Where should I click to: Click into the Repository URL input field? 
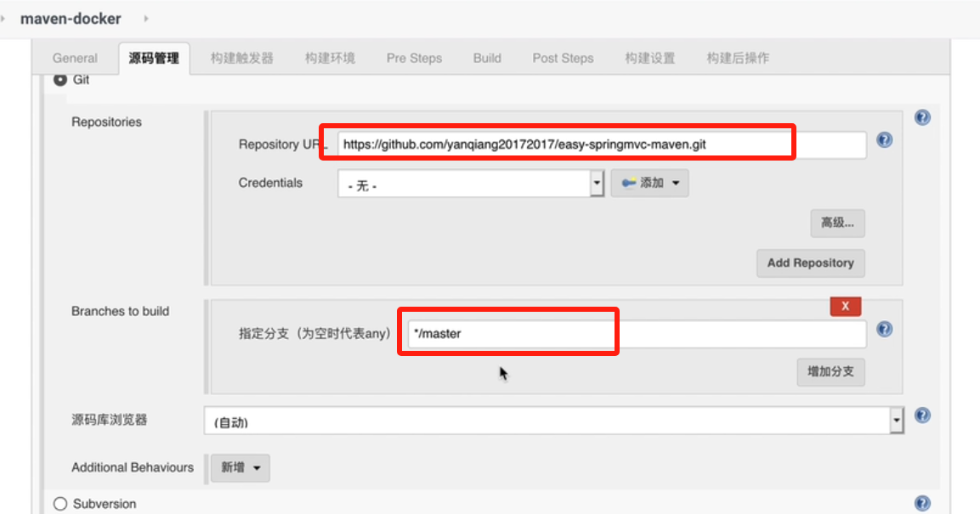600,144
